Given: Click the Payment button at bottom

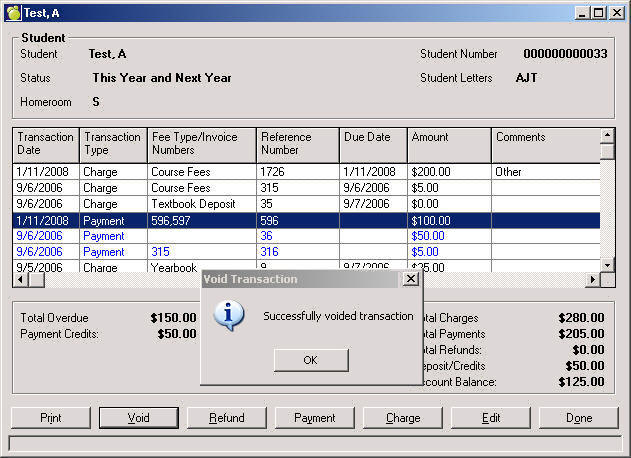Looking at the screenshot, I should tap(315, 418).
